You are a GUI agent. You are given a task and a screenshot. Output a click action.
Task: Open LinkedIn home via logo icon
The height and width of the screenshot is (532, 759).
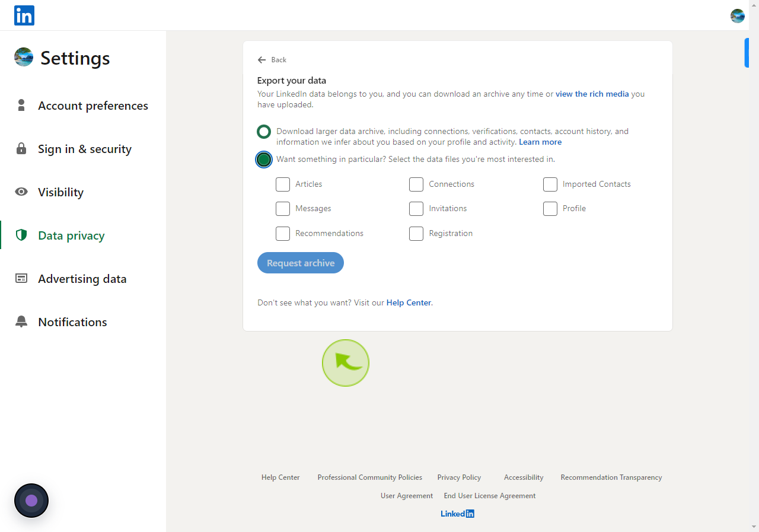(24, 15)
